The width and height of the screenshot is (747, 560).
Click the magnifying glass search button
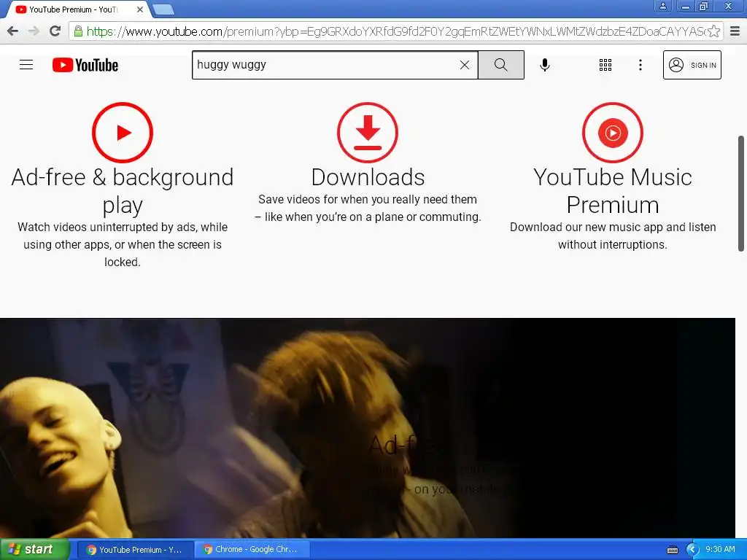(500, 65)
